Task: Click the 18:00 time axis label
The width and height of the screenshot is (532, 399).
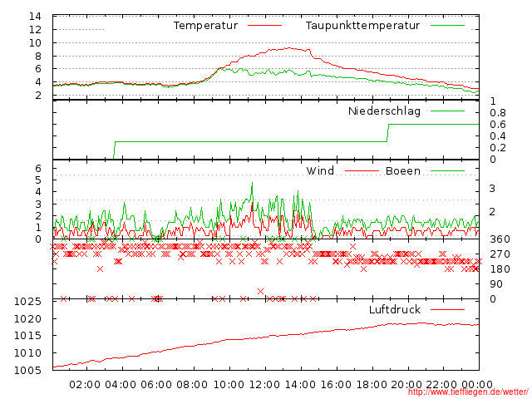Action: point(372,384)
